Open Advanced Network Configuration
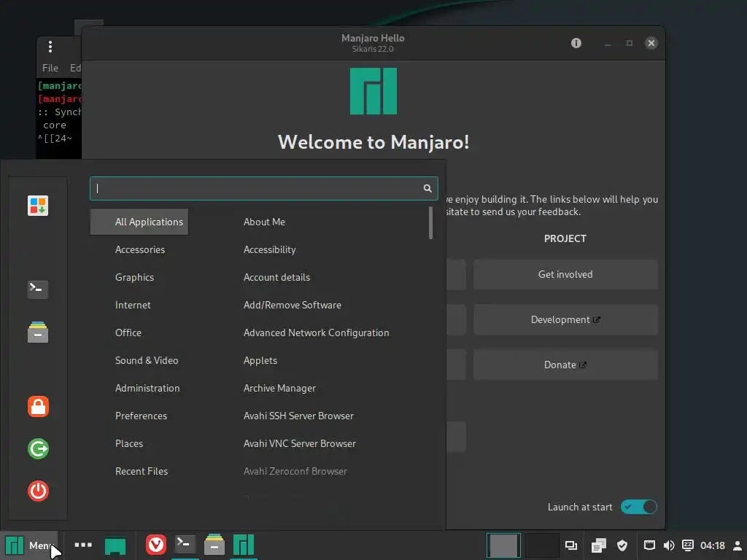 coord(316,332)
